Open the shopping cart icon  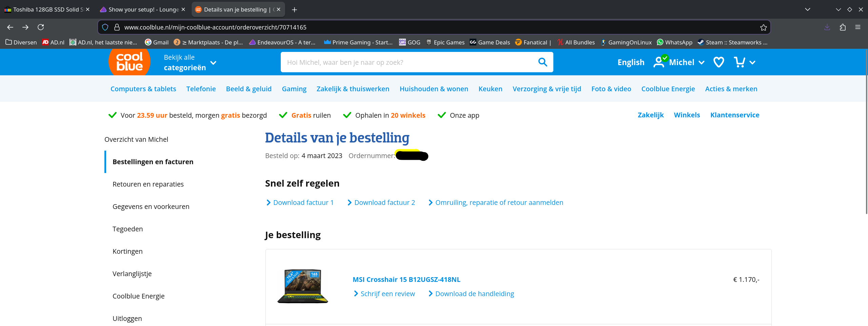tap(739, 62)
